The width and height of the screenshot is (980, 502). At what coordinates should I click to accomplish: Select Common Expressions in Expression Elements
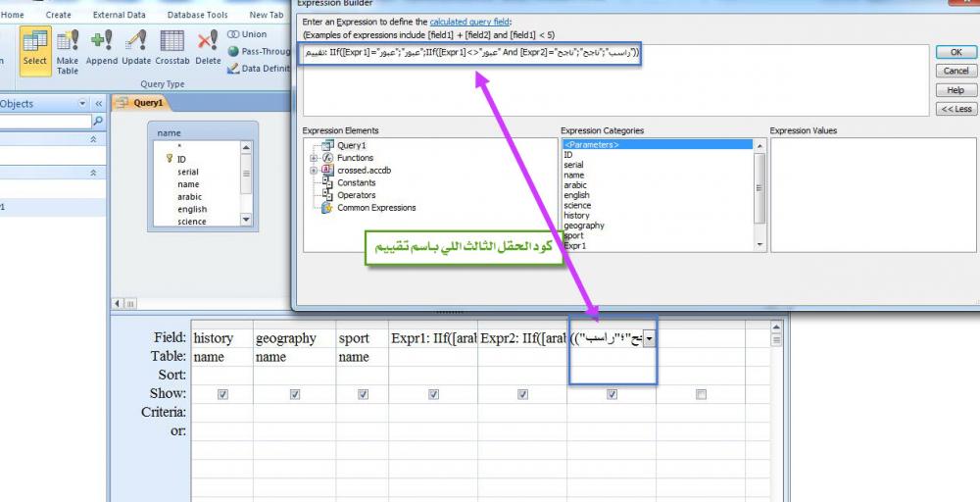(376, 208)
